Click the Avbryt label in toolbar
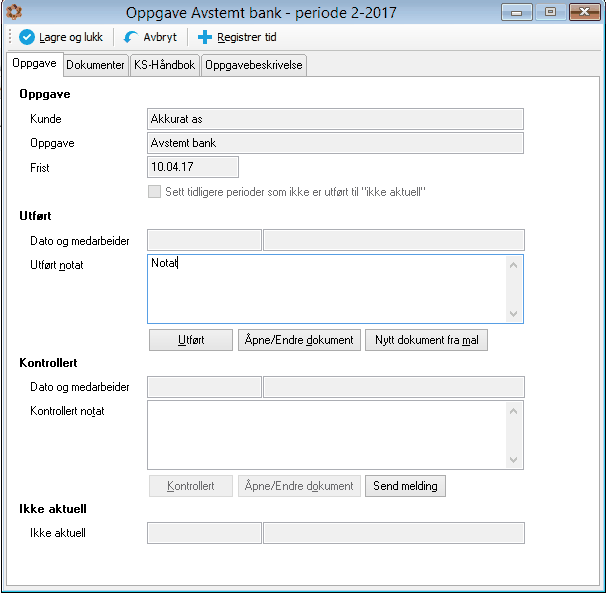The height and width of the screenshot is (594, 606). pos(160,37)
